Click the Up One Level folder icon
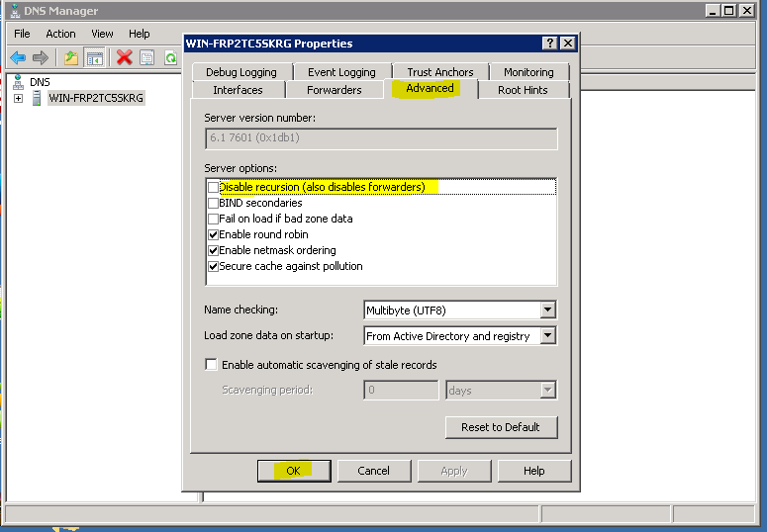 (71, 57)
